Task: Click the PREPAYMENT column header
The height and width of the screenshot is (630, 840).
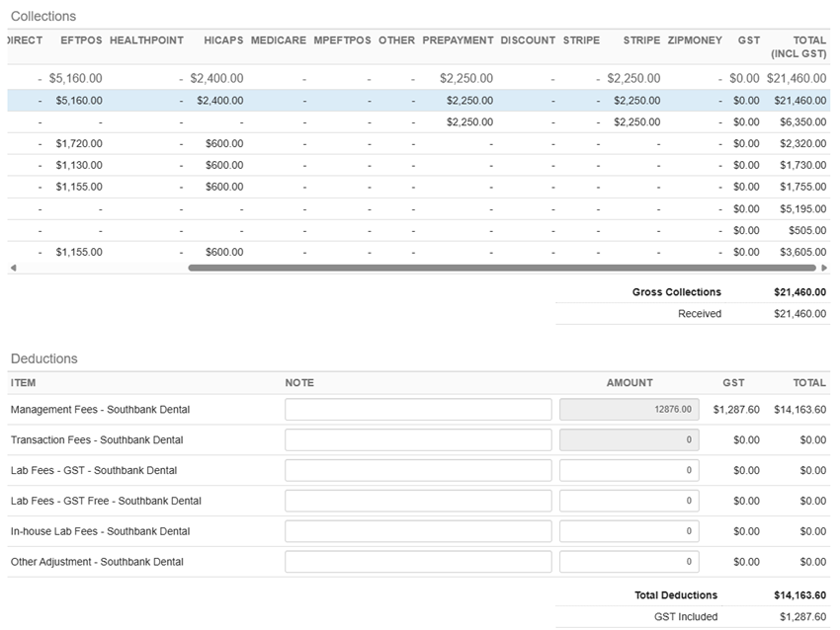Action: [x=458, y=40]
